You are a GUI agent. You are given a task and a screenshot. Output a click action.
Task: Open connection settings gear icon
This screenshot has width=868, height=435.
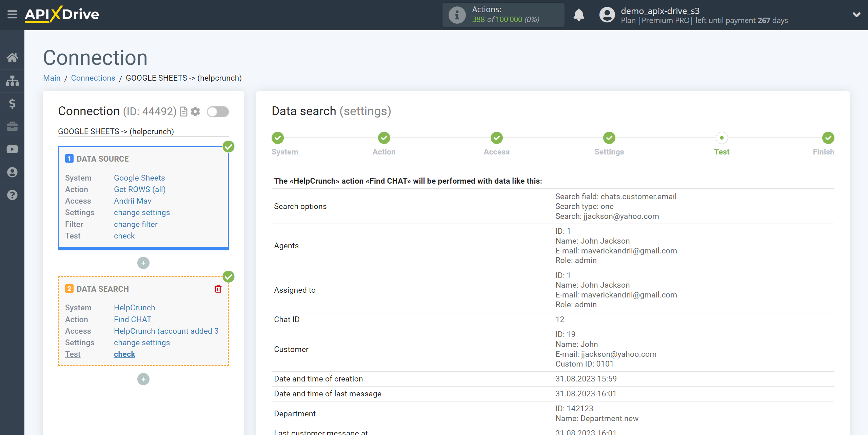point(195,111)
